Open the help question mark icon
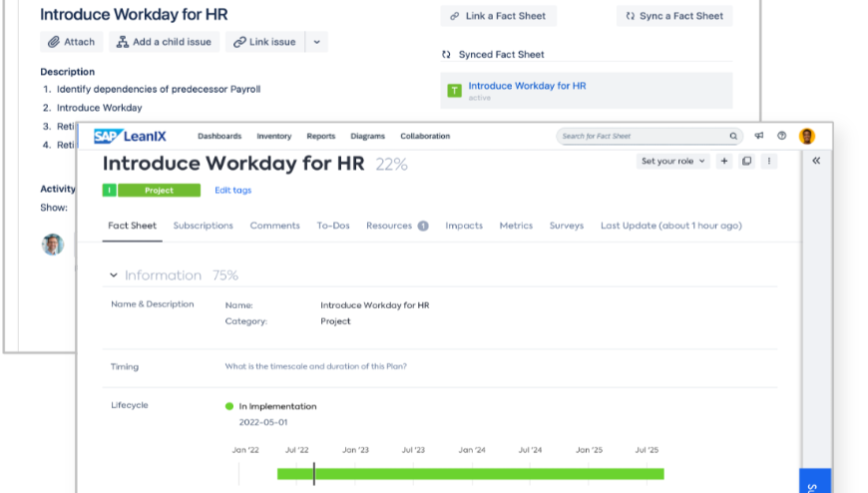This screenshot has width=868, height=493. tap(782, 136)
